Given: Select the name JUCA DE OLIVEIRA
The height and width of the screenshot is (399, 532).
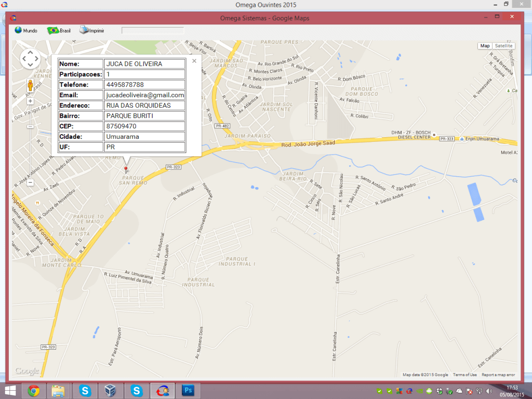Looking at the screenshot, I should click(135, 64).
